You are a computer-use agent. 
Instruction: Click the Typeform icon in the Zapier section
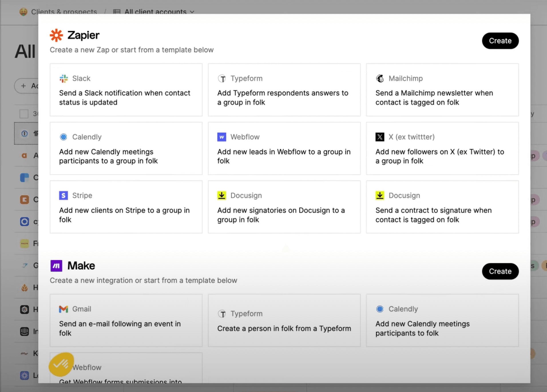point(222,78)
